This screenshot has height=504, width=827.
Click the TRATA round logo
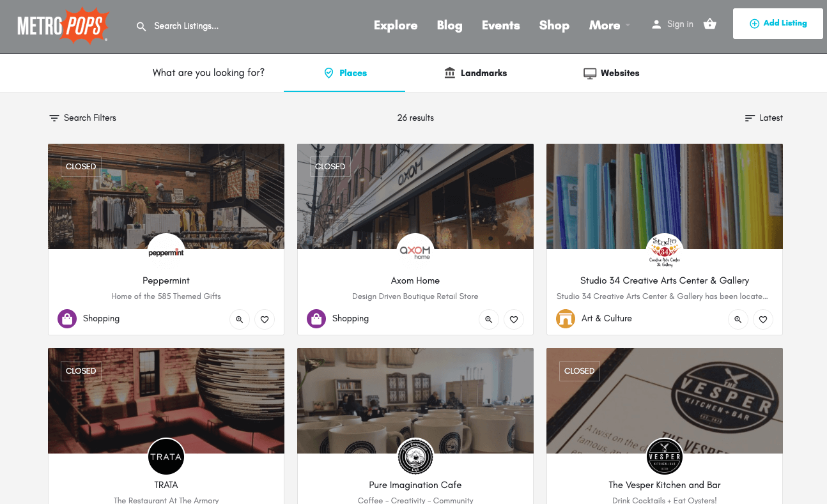[166, 457]
